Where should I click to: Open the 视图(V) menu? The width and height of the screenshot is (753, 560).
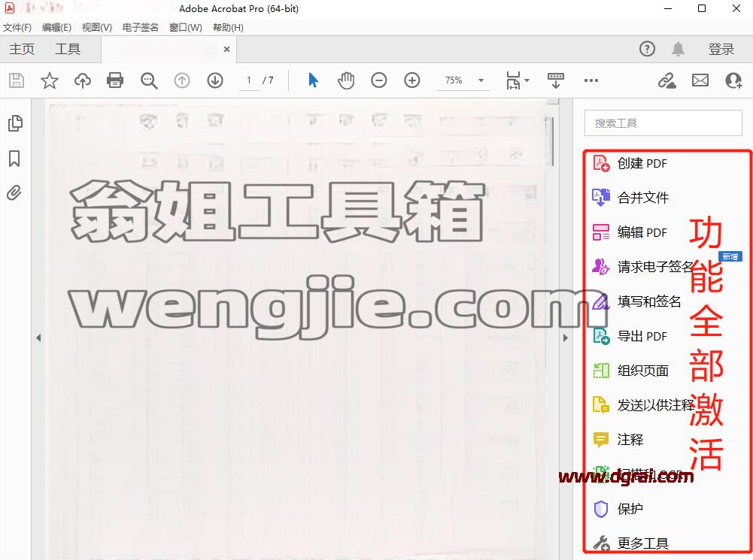click(x=96, y=27)
